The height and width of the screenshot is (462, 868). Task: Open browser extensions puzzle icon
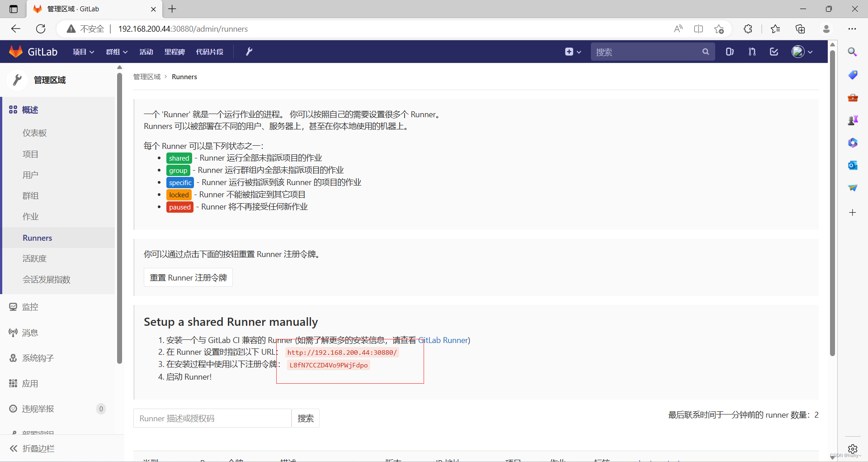click(x=748, y=29)
